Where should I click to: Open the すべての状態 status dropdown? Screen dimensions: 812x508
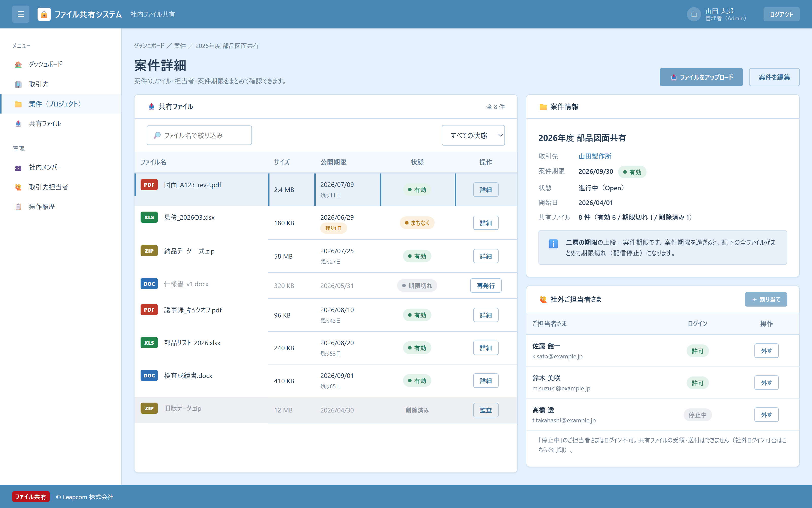pos(473,135)
